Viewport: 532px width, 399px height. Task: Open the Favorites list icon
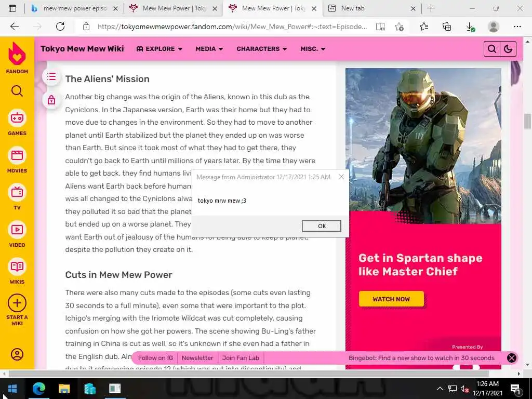point(423,26)
